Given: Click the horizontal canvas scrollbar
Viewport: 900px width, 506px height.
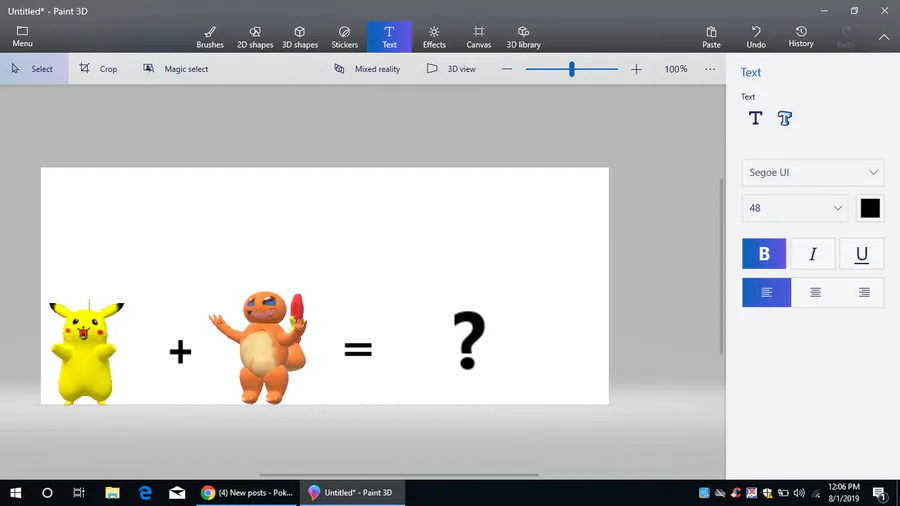Looking at the screenshot, I should pos(399,475).
